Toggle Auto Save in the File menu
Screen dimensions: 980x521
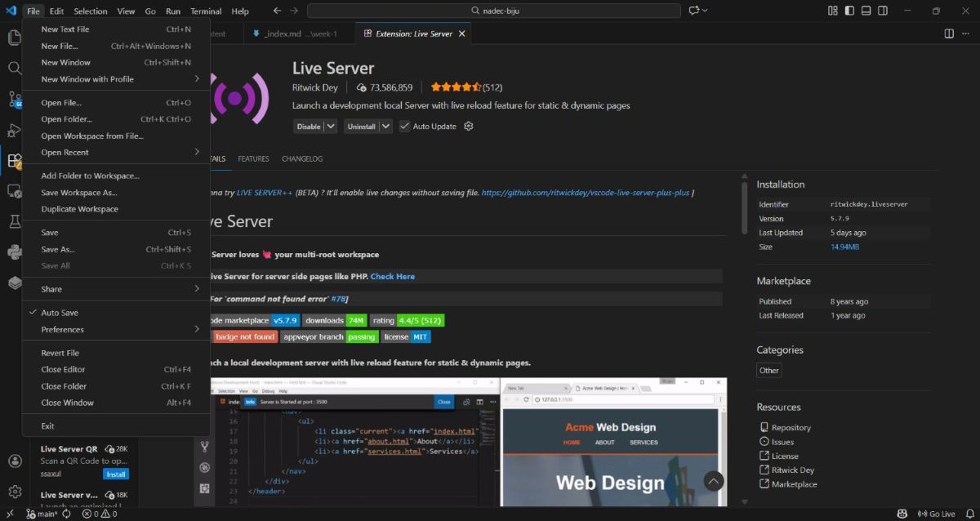point(59,312)
